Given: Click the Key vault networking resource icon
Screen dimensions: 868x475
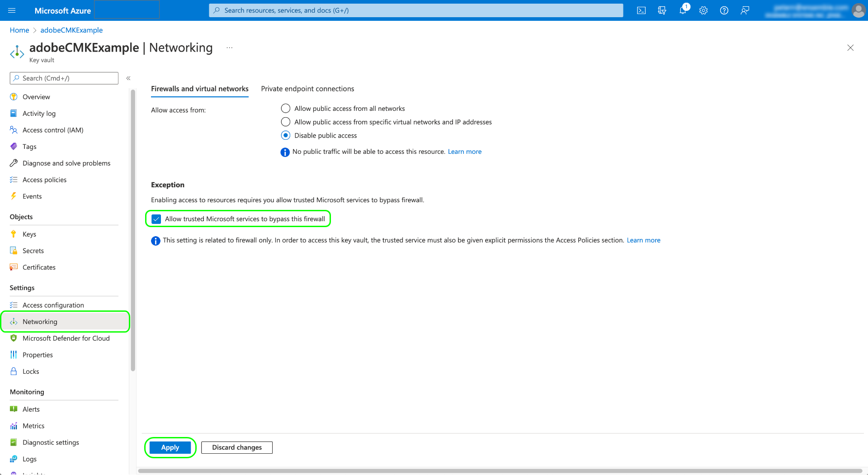Looking at the screenshot, I should tap(17, 52).
